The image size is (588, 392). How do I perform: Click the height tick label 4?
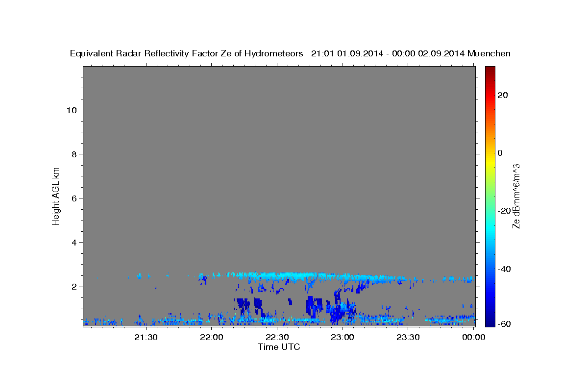[x=73, y=243]
